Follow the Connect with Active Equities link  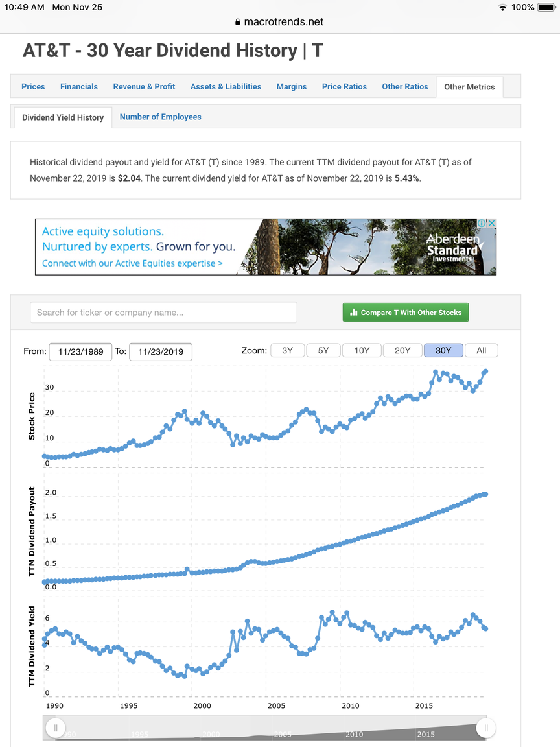click(x=132, y=263)
